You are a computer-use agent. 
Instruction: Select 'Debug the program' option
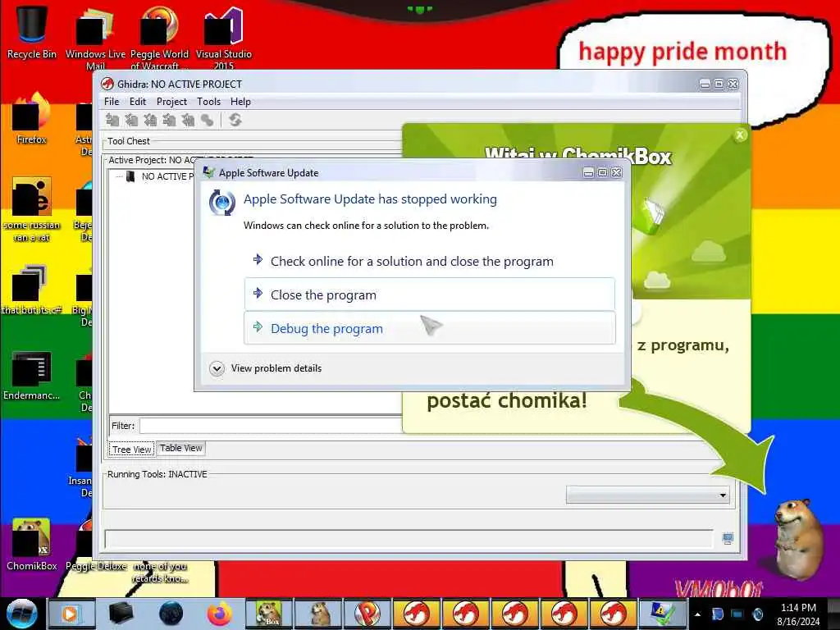(x=430, y=328)
